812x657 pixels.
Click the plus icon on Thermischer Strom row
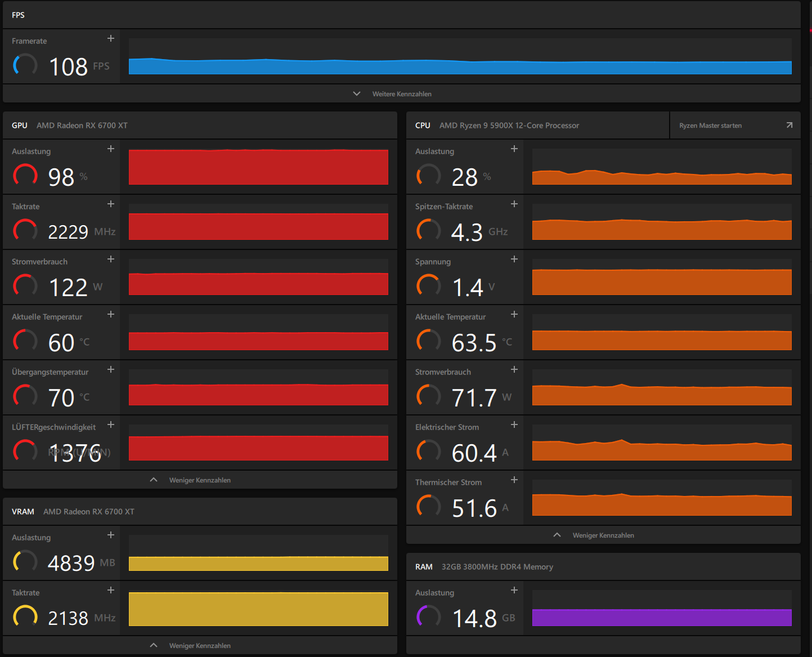click(514, 480)
